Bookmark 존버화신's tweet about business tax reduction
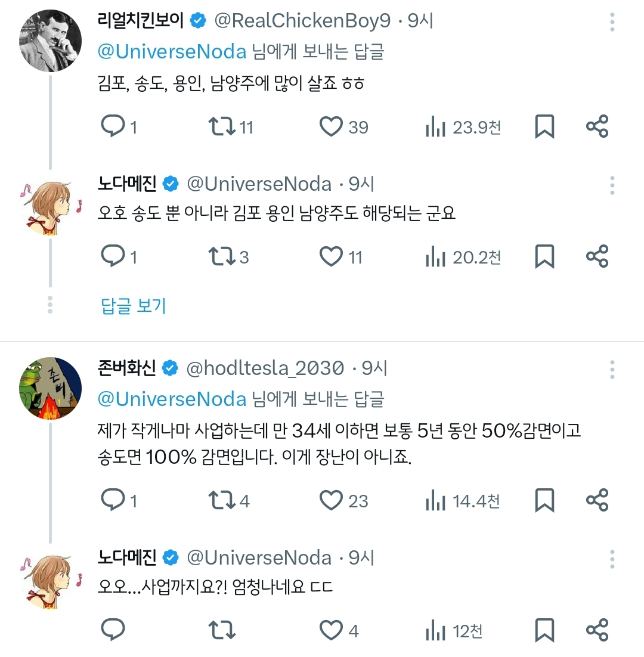This screenshot has height=657, width=644. 543,501
